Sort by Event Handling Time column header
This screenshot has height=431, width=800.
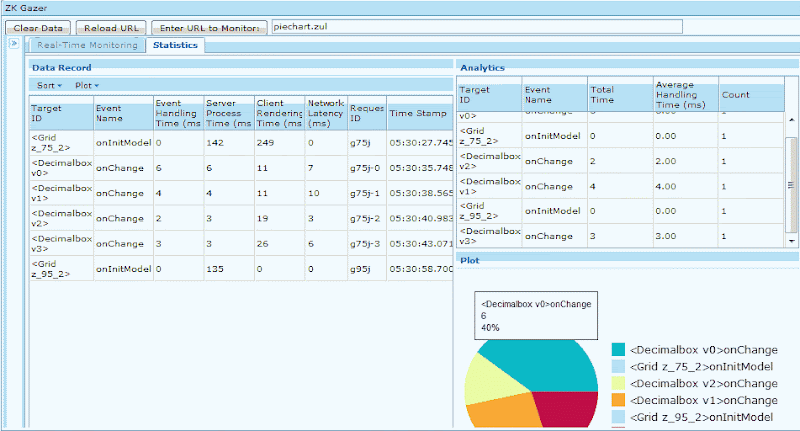[179, 113]
